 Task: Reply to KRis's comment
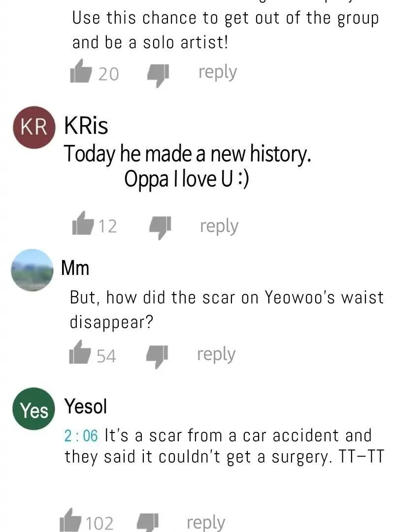coord(219,226)
